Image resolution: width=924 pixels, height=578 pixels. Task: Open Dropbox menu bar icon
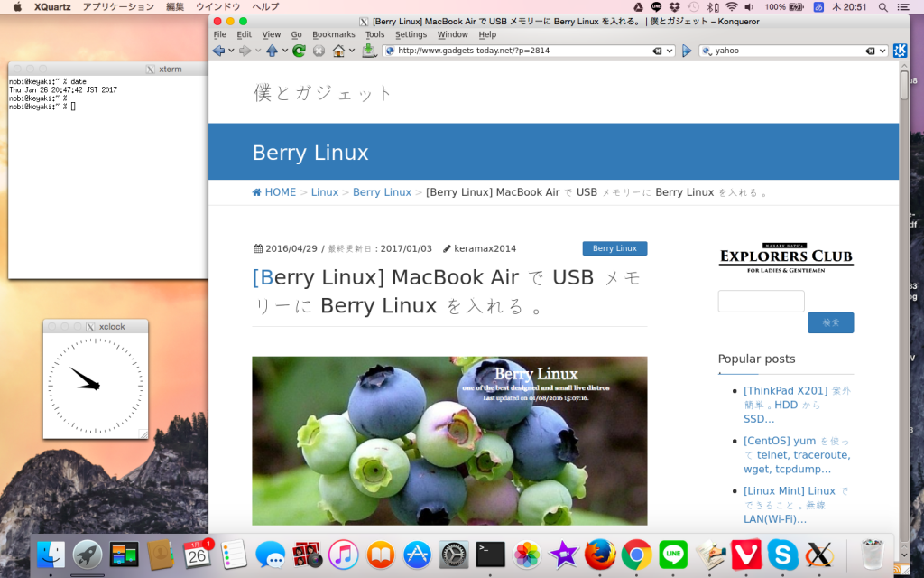coord(675,7)
